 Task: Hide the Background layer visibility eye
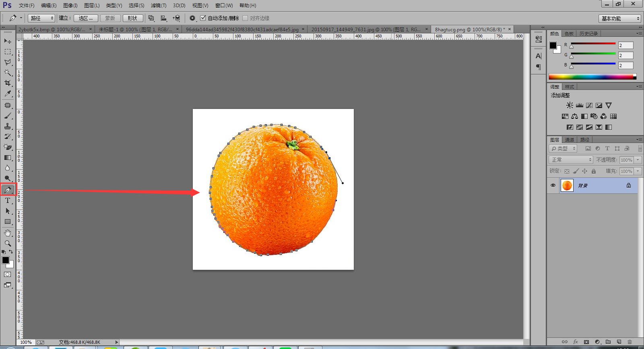point(553,185)
